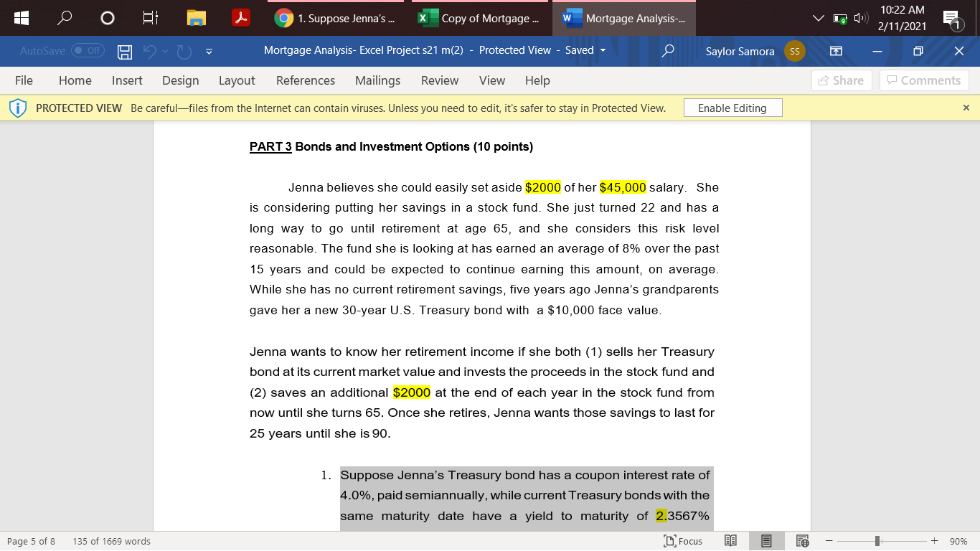980x551 pixels.
Task: Open Adobe Acrobat from the taskbar
Action: (242, 18)
